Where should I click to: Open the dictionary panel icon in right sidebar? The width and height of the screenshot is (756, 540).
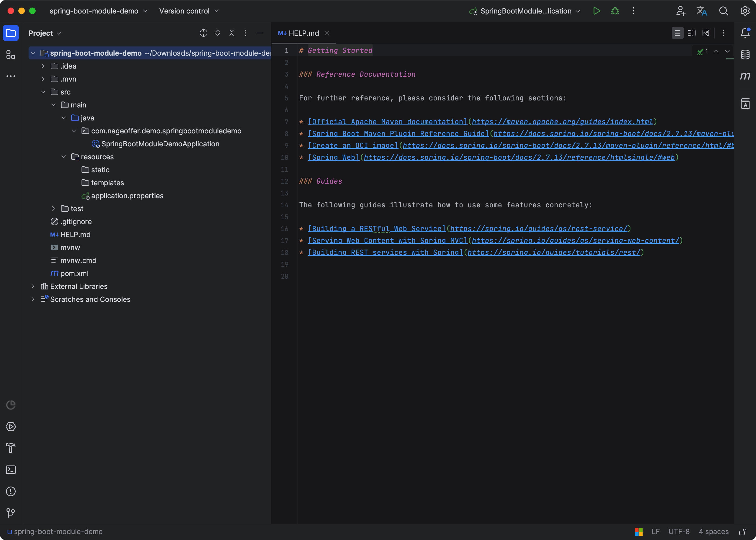(x=745, y=104)
